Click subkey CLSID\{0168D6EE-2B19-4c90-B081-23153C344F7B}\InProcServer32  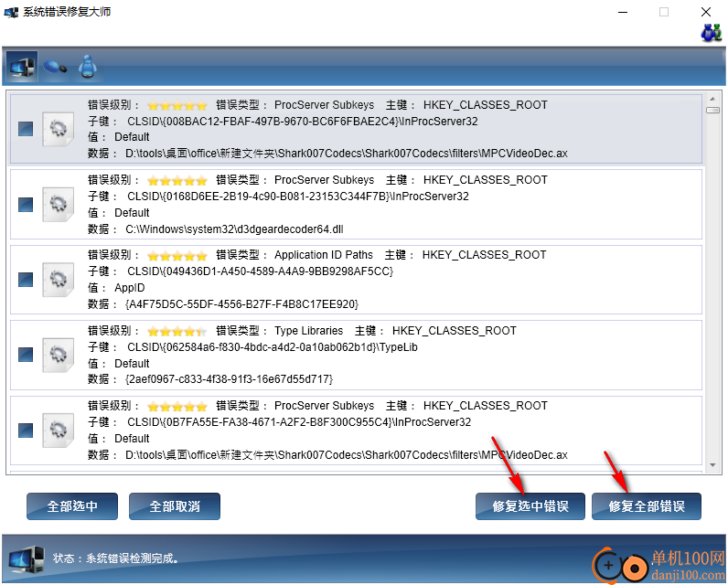click(298, 197)
